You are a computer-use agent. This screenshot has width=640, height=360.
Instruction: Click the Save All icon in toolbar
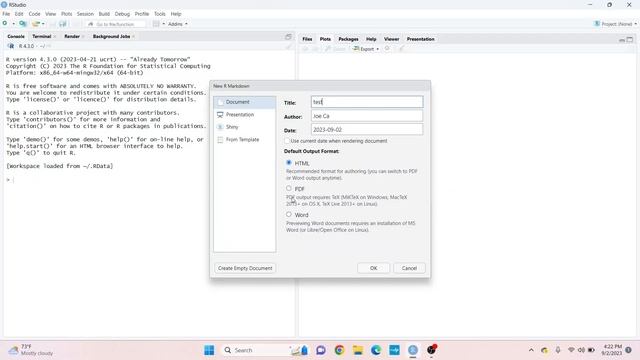[x=62, y=24]
